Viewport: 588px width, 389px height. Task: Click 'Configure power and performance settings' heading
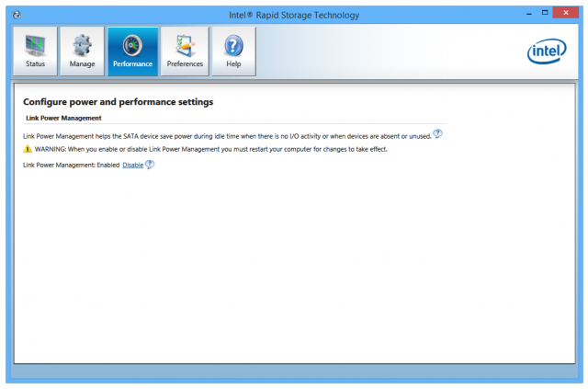click(x=119, y=102)
